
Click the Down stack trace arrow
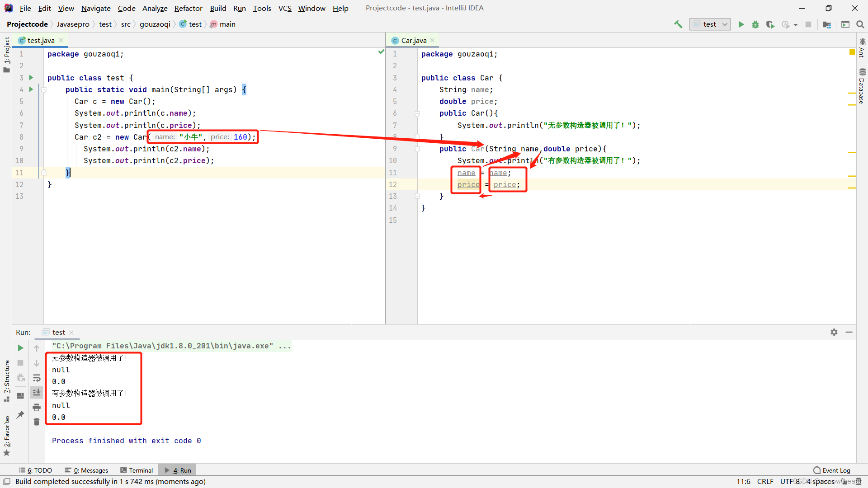[x=37, y=363]
